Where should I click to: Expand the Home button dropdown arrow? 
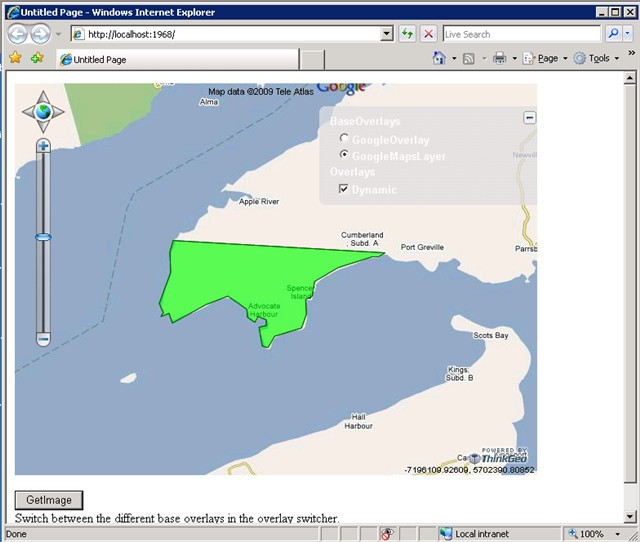tap(454, 59)
